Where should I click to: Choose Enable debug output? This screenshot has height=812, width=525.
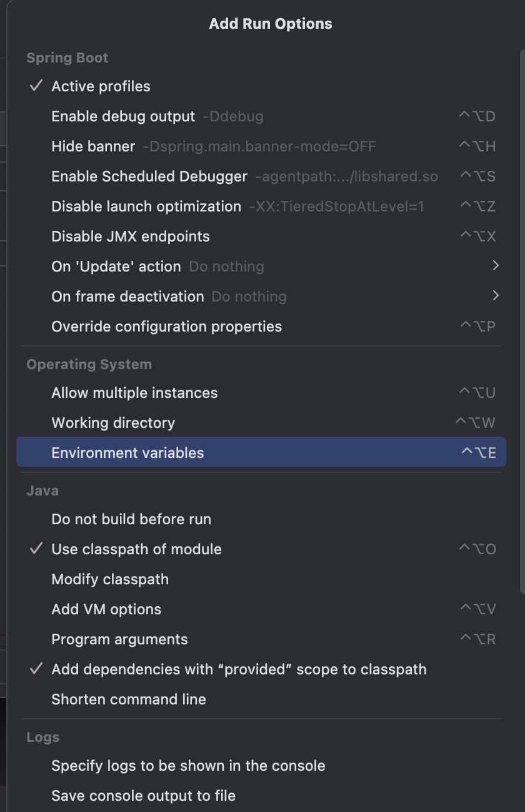[x=123, y=116]
